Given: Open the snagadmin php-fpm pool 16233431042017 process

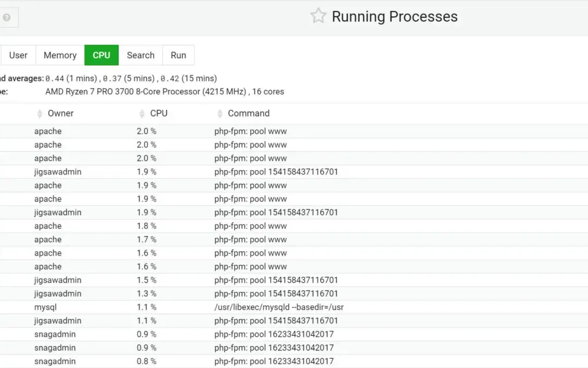Looking at the screenshot, I should (273, 334).
